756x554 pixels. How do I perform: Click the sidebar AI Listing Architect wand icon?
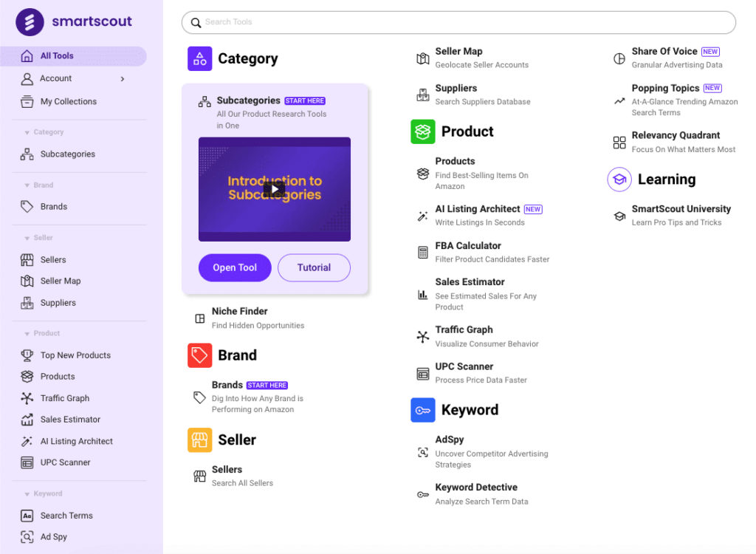pos(27,441)
